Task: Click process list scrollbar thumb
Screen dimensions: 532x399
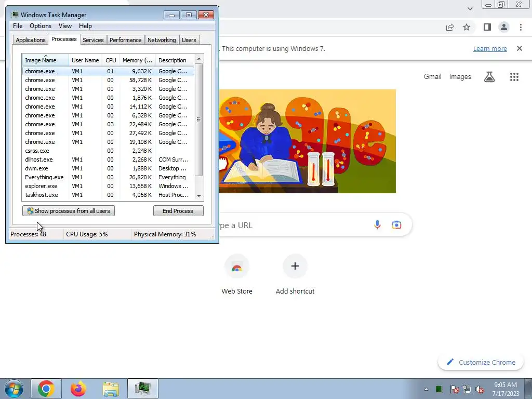Action: [x=199, y=119]
